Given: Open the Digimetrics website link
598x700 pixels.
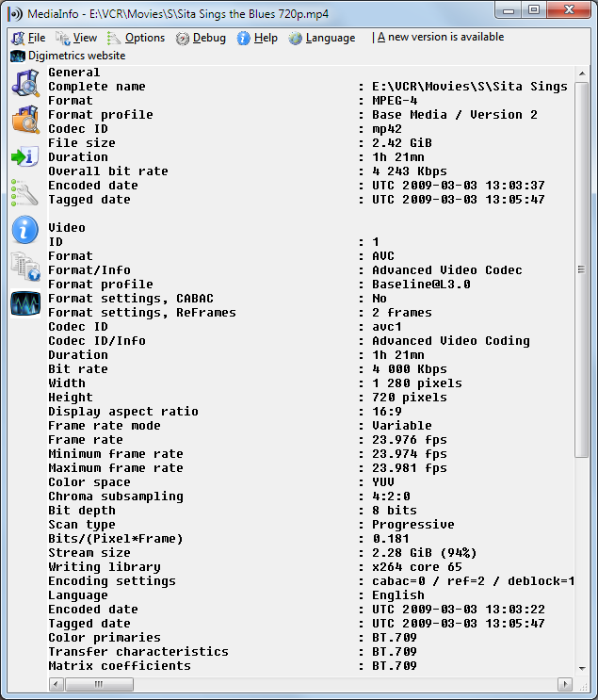Looking at the screenshot, I should [77, 56].
